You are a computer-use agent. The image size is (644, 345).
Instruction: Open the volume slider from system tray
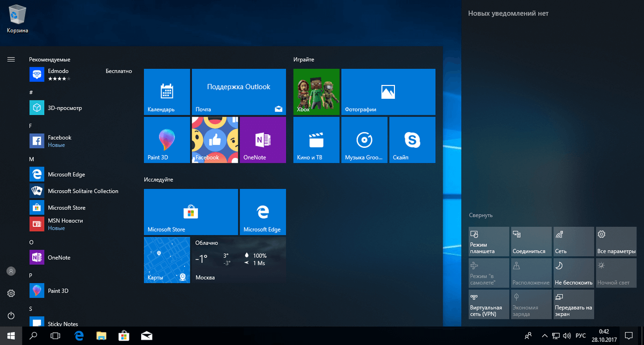566,335
